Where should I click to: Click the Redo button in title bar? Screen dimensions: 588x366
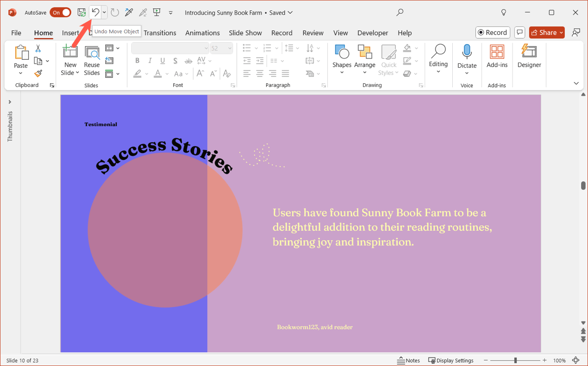pyautogui.click(x=115, y=12)
